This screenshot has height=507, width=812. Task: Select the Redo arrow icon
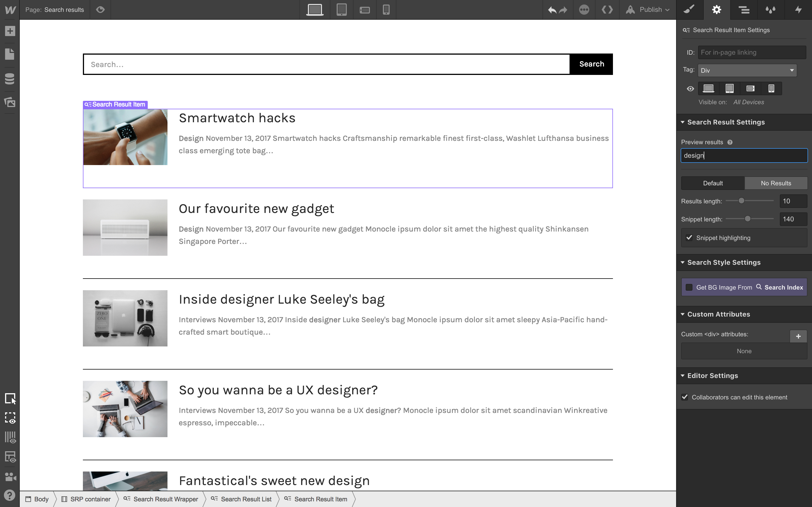click(564, 9)
